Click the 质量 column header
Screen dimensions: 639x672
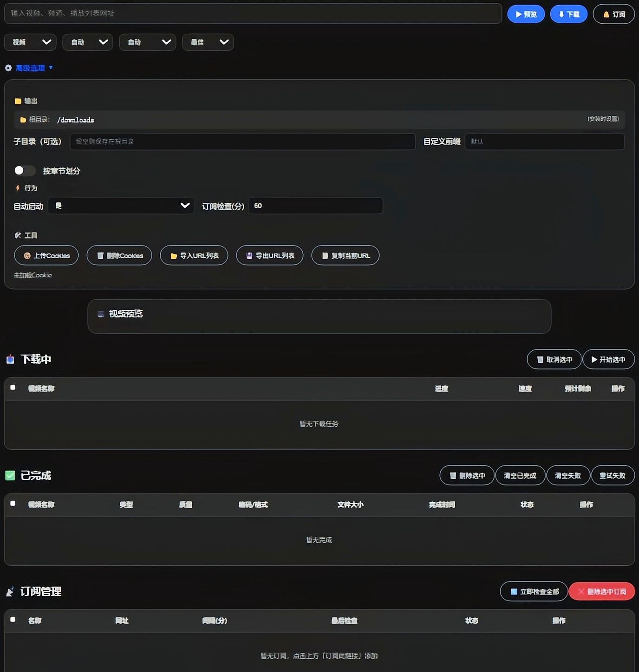click(186, 504)
